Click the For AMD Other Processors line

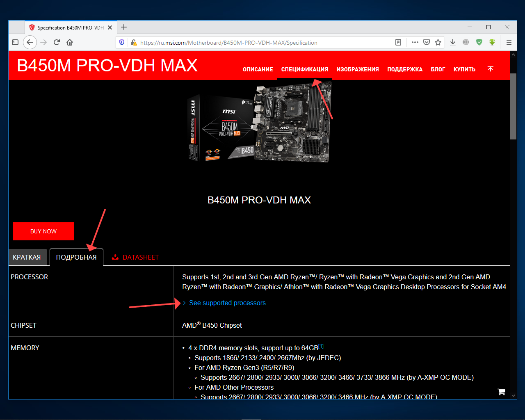234,387
